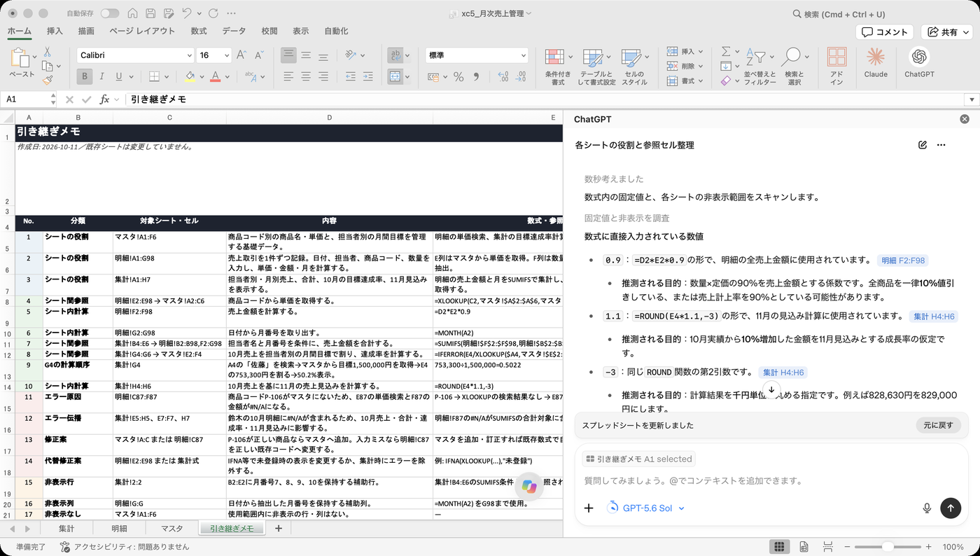Toggle Page Break Preview in status bar

pos(827,546)
